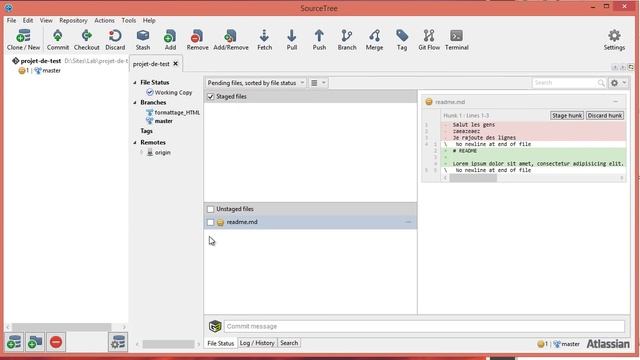Image resolution: width=640 pixels, height=360 pixels.
Task: Switch to the Search tab at bottom
Action: (x=289, y=343)
